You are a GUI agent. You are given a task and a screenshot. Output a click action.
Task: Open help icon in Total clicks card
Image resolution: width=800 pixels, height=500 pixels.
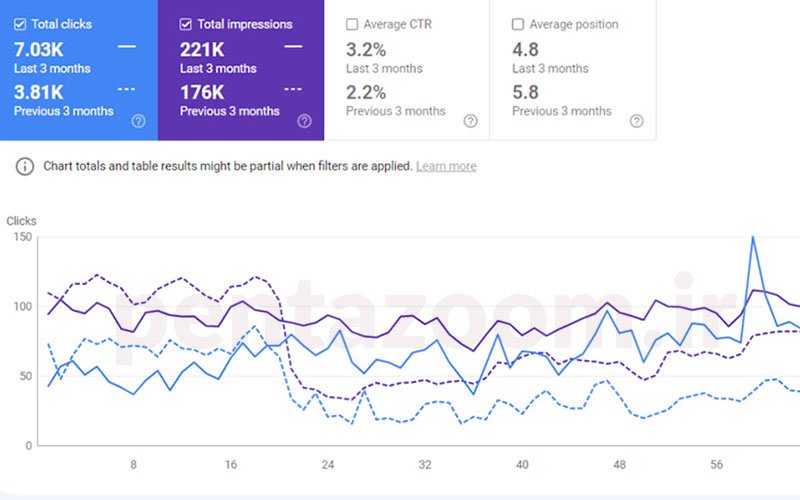pyautogui.click(x=138, y=121)
